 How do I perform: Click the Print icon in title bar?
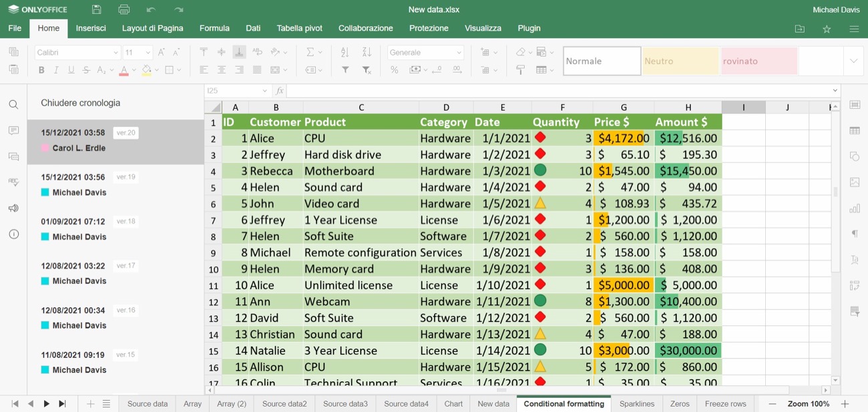124,9
